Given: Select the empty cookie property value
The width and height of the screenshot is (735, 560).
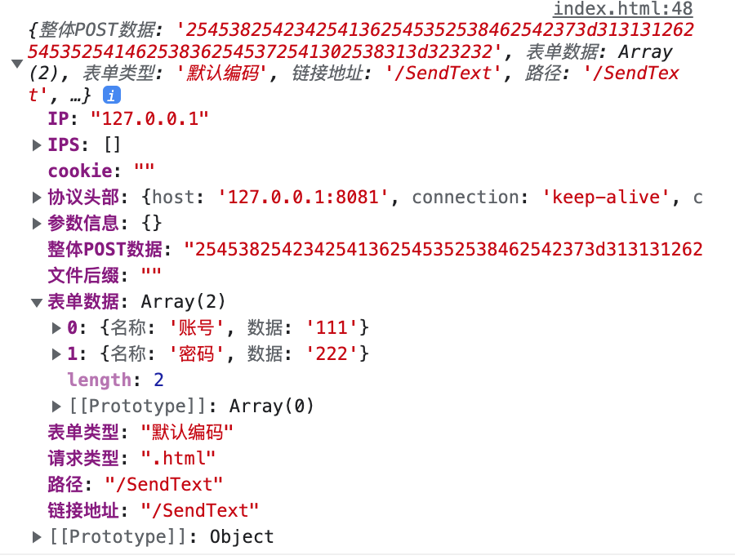Looking at the screenshot, I should pos(144,171).
